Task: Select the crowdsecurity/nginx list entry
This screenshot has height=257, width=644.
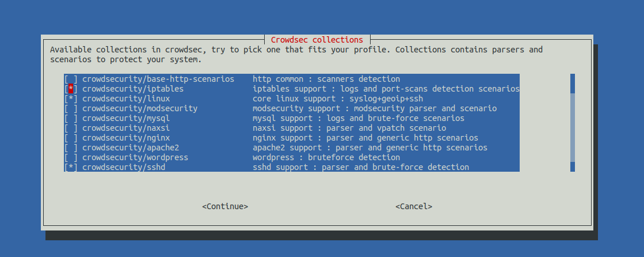Action: tap(126, 138)
